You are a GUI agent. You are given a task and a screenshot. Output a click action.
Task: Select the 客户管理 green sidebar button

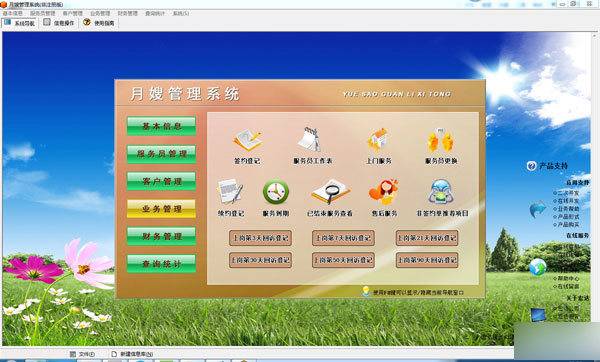coord(161,181)
